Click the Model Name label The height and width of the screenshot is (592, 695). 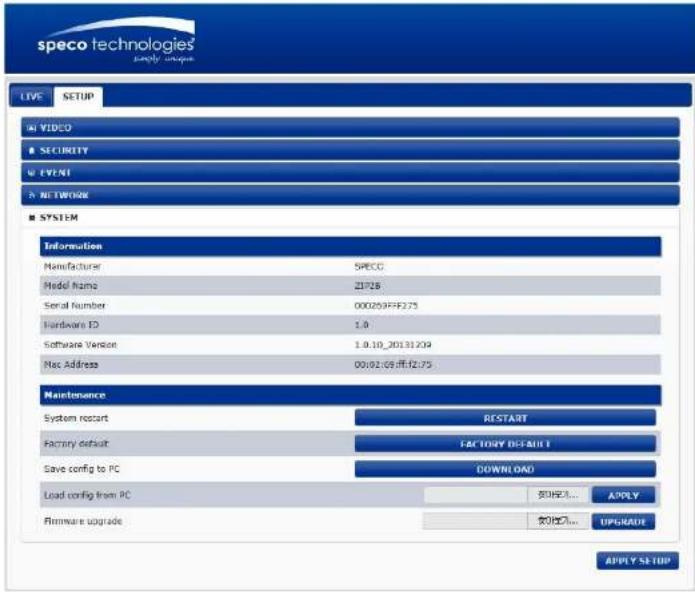point(70,286)
